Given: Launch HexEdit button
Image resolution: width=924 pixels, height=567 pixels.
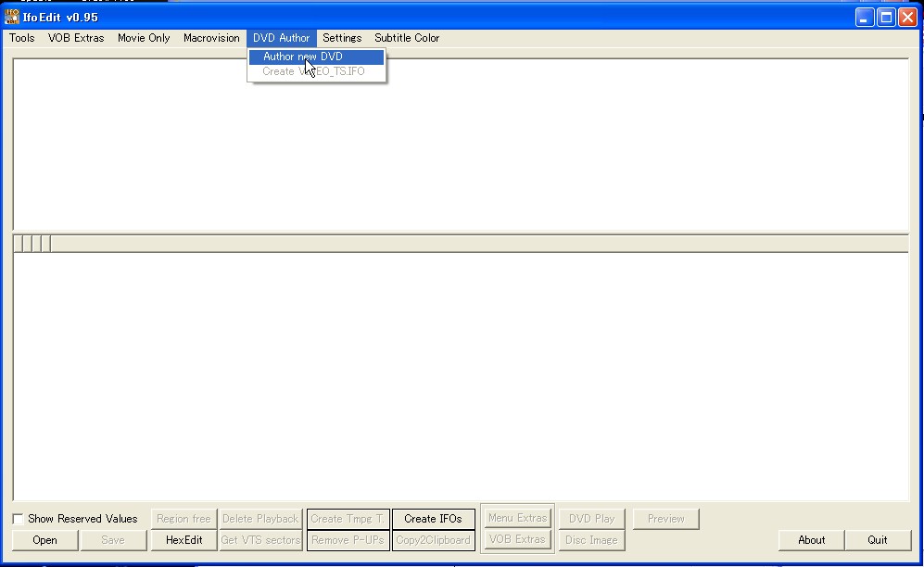Looking at the screenshot, I should point(184,540).
